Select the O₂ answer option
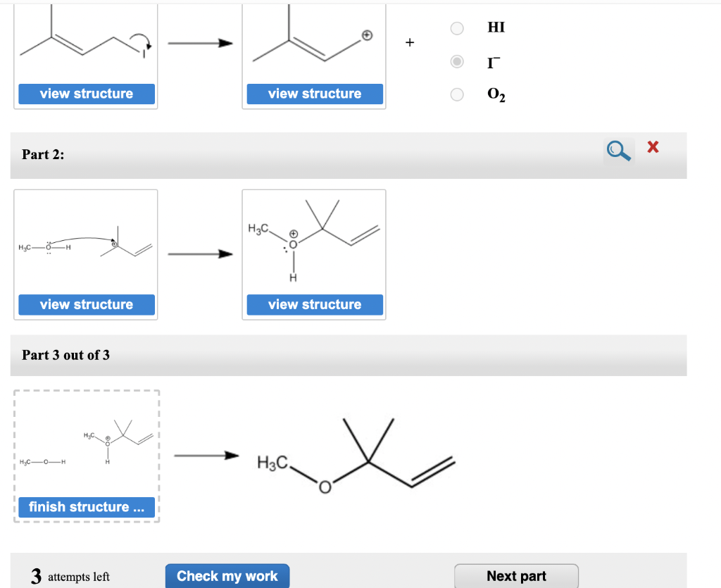721x588 pixels. pyautogui.click(x=457, y=96)
